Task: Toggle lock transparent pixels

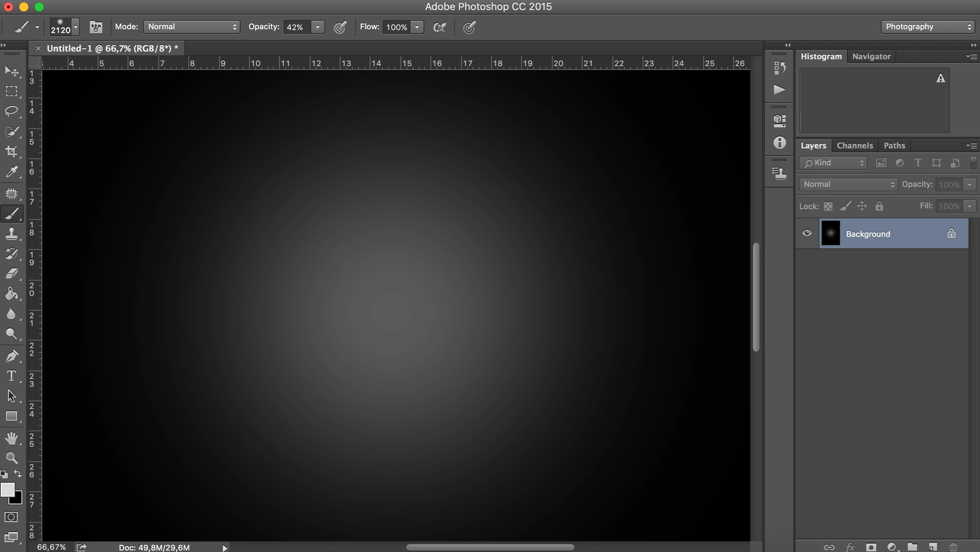Action: pyautogui.click(x=828, y=206)
